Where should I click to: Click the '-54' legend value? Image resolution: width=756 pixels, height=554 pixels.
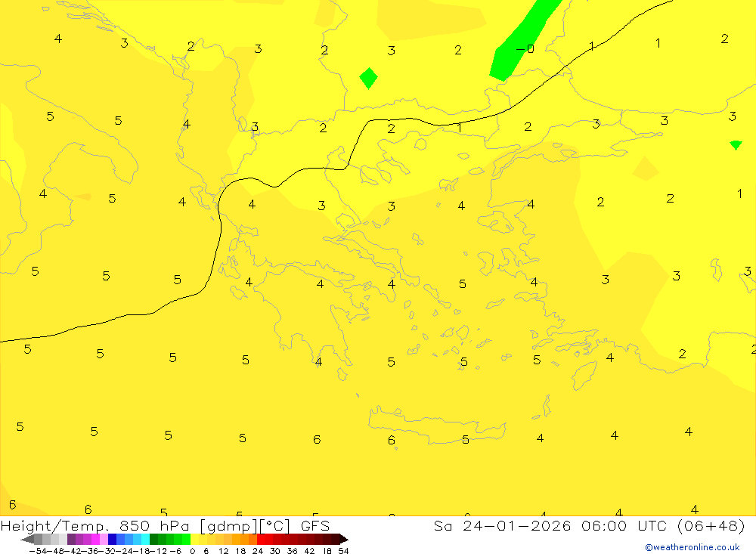point(38,551)
